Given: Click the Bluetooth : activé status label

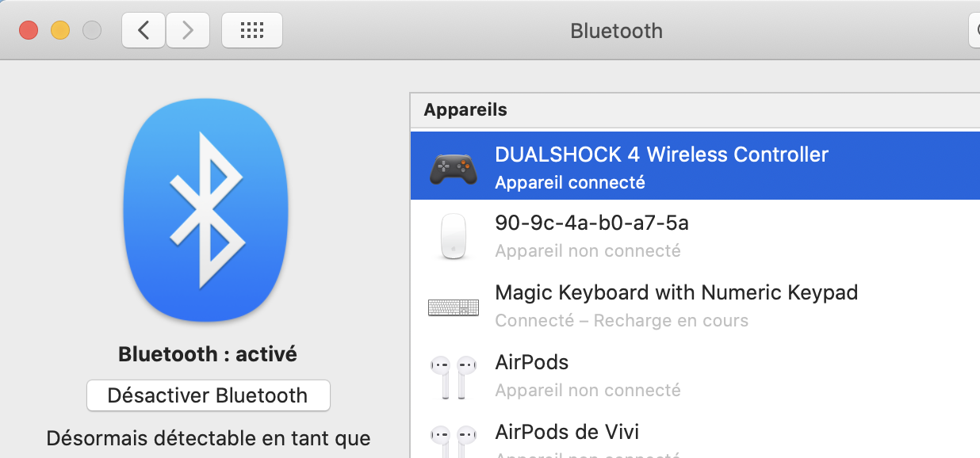Looking at the screenshot, I should pos(208,354).
